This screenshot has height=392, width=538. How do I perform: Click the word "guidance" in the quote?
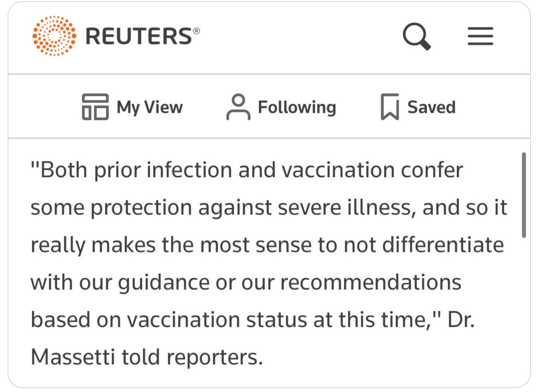tap(164, 282)
